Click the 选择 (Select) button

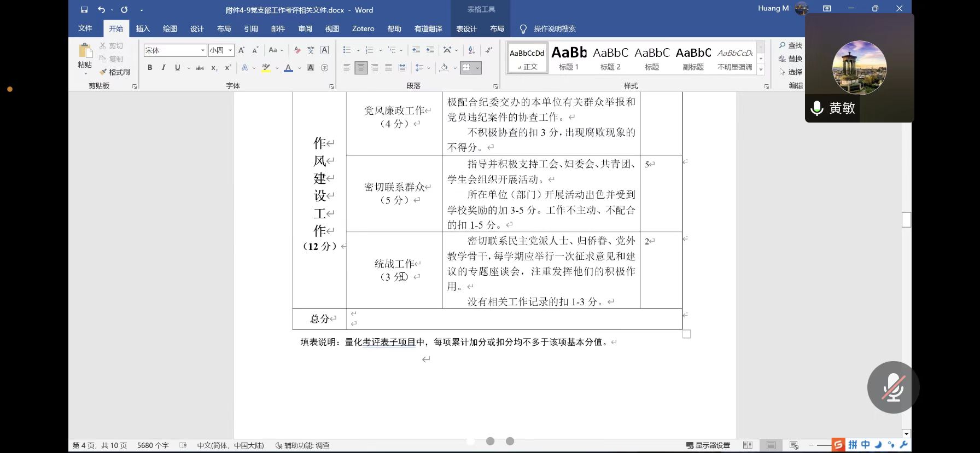pyautogui.click(x=791, y=72)
